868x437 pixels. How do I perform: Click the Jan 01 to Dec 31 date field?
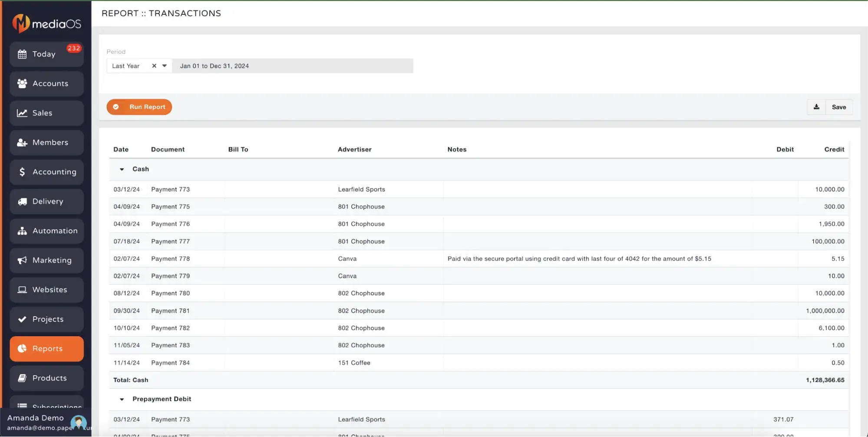click(x=293, y=66)
